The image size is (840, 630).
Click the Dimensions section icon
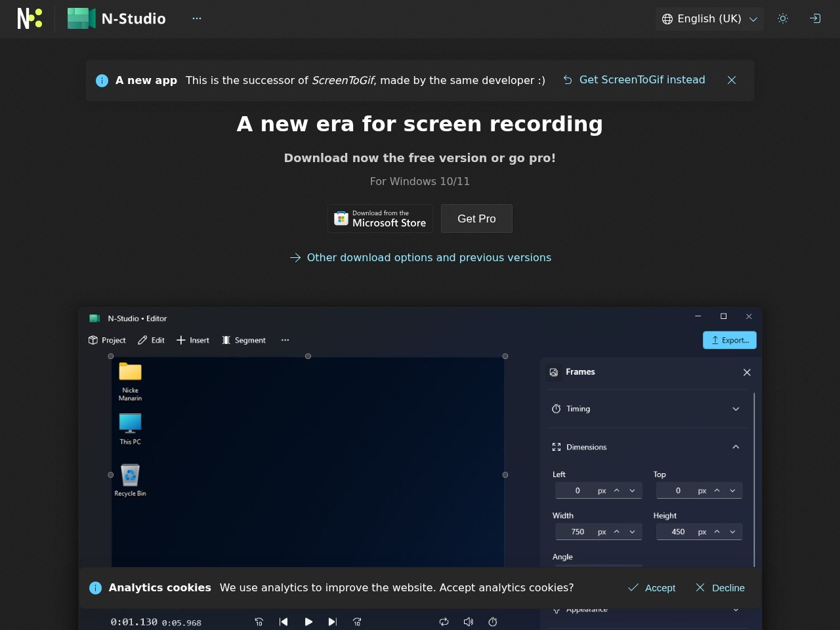tap(556, 447)
